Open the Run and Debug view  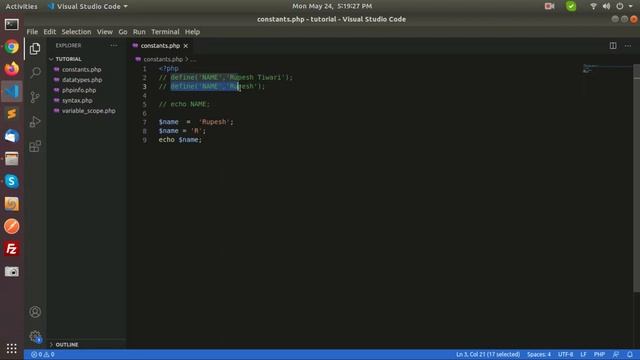click(x=35, y=122)
